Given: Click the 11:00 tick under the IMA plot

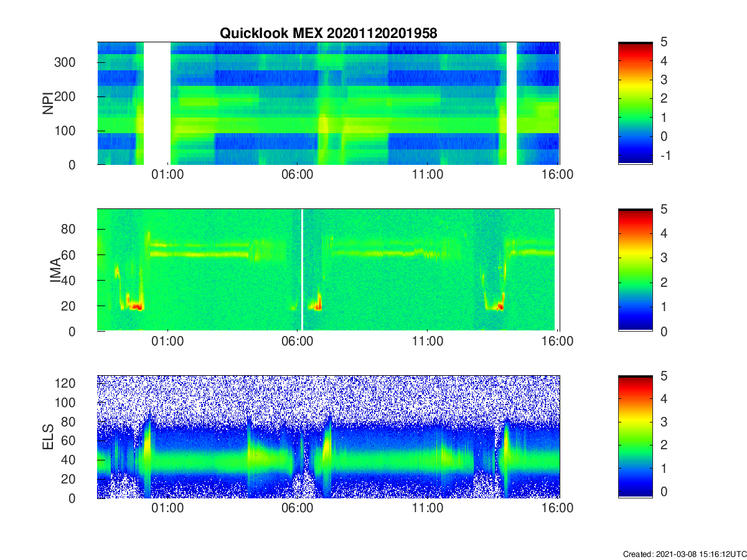Looking at the screenshot, I should click(428, 342).
